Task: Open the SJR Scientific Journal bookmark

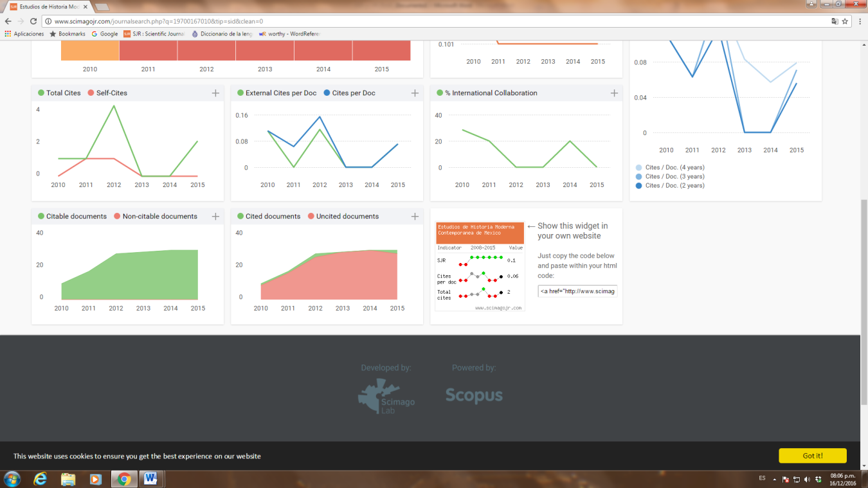Action: click(154, 34)
